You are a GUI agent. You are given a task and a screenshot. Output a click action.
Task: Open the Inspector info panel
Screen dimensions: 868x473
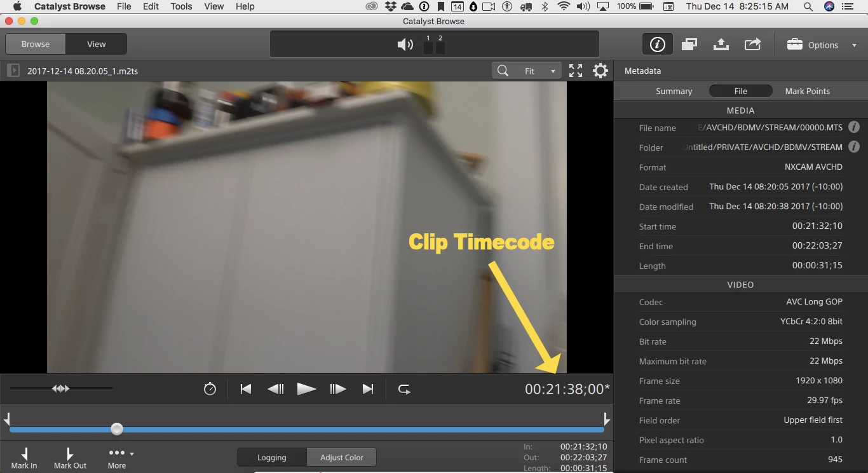point(657,45)
